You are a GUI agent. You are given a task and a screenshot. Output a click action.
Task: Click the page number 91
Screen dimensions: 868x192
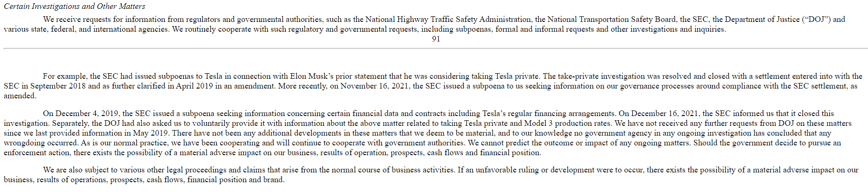436,39
